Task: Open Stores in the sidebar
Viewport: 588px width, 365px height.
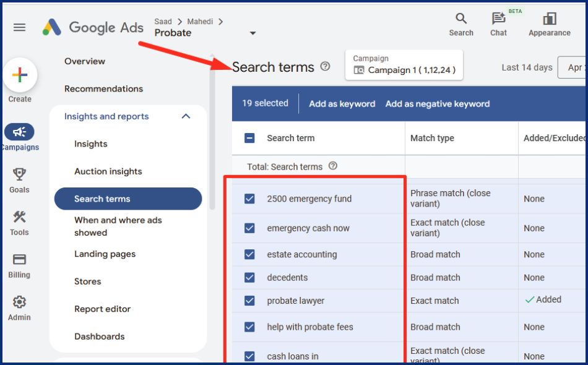Action: (x=88, y=281)
